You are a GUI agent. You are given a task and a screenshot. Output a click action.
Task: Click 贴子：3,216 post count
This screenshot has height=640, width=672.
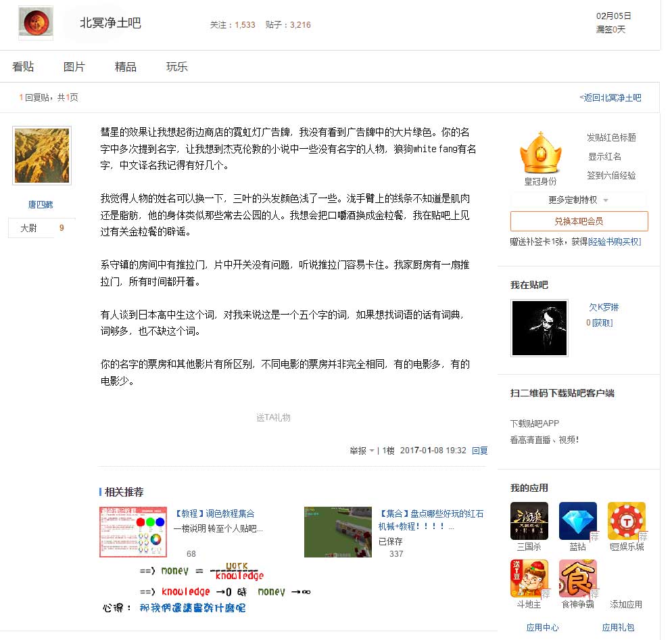[288, 25]
